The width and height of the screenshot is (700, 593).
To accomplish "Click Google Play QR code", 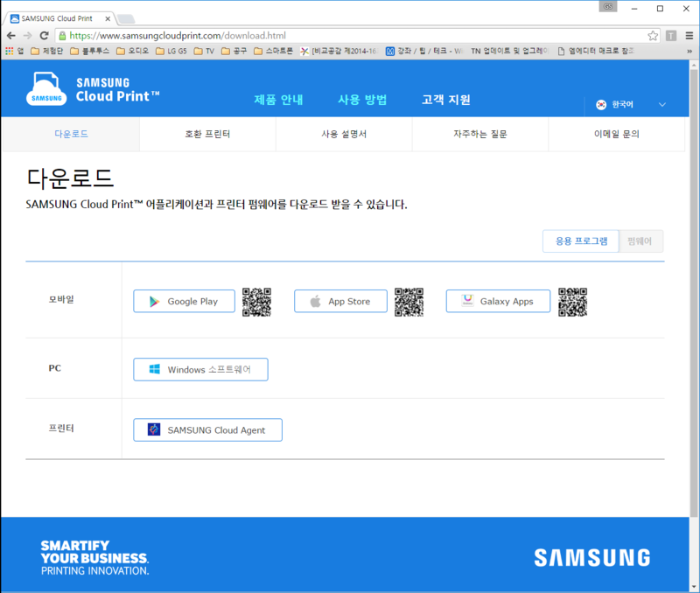I will (x=256, y=302).
